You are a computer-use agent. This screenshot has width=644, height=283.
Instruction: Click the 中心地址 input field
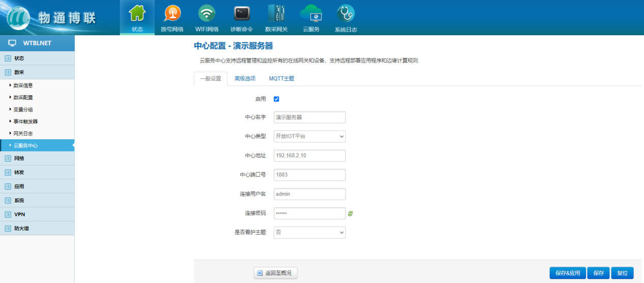point(309,155)
